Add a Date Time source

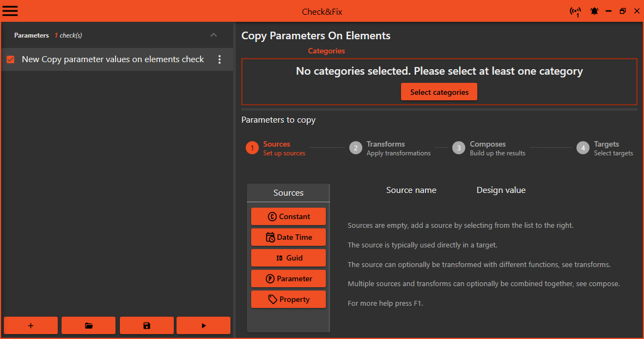(288, 237)
